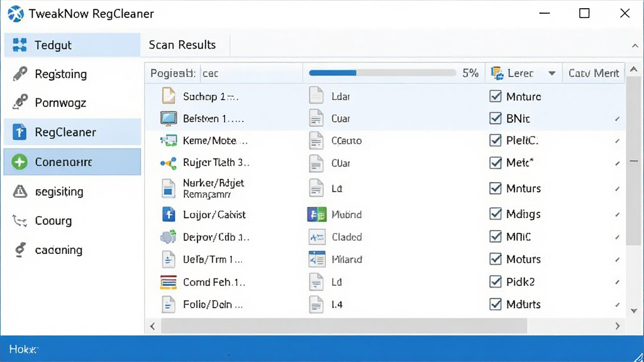Click the segisiting warning icon
Screen dimensions: 644x362
coord(19,191)
